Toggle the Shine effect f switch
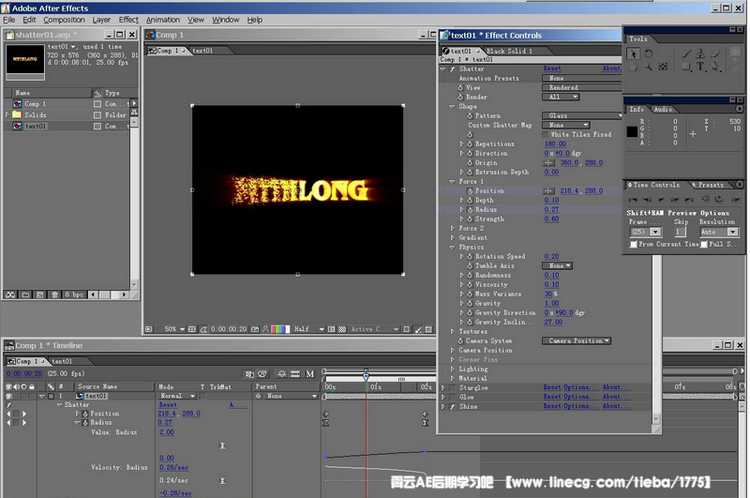This screenshot has width=750, height=498. pyautogui.click(x=452, y=407)
